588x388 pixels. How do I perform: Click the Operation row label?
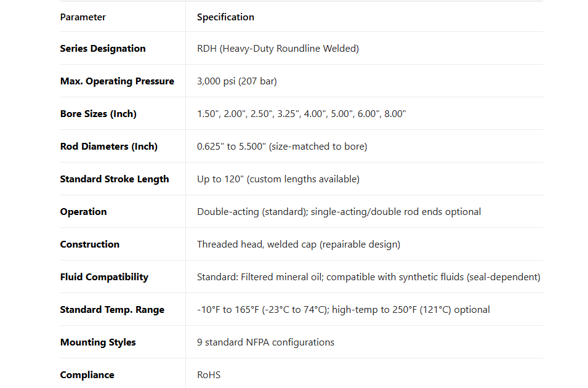[x=83, y=212]
